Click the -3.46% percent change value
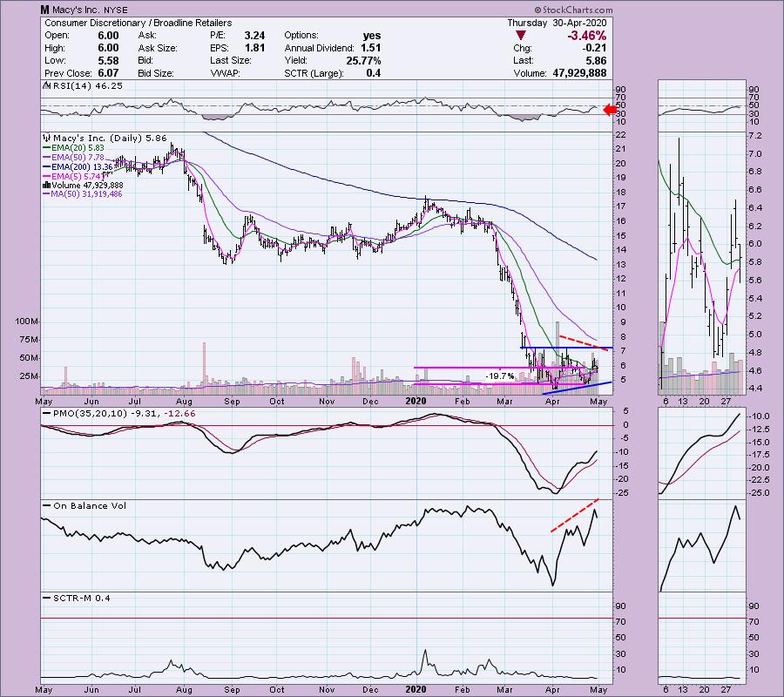784x697 pixels. [586, 36]
